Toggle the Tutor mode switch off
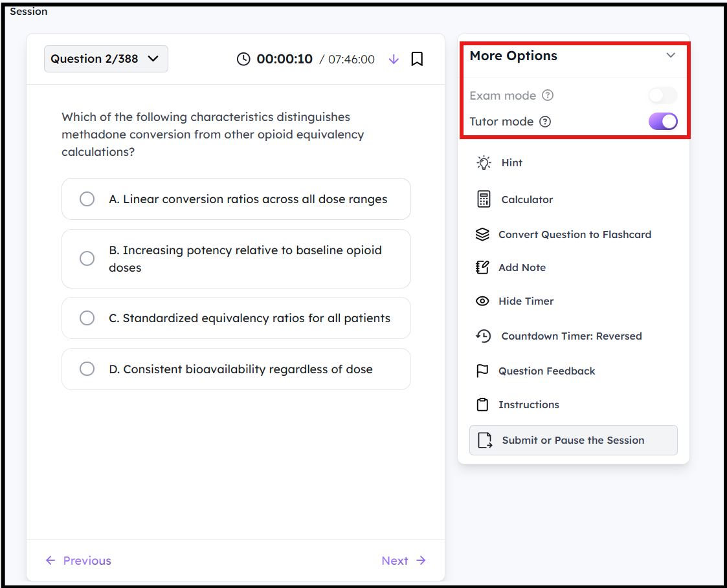This screenshot has height=588, width=727. tap(663, 122)
